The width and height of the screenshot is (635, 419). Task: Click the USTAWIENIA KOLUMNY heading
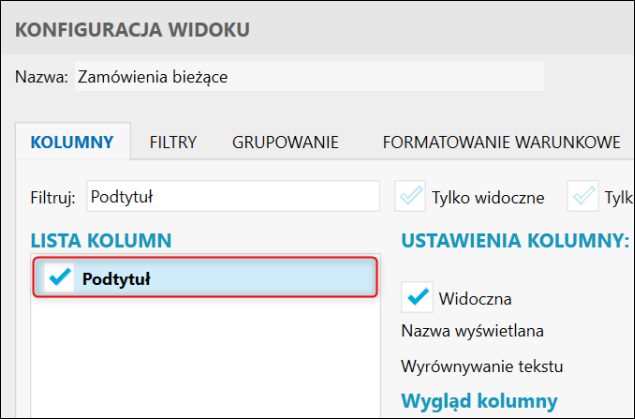(x=514, y=240)
